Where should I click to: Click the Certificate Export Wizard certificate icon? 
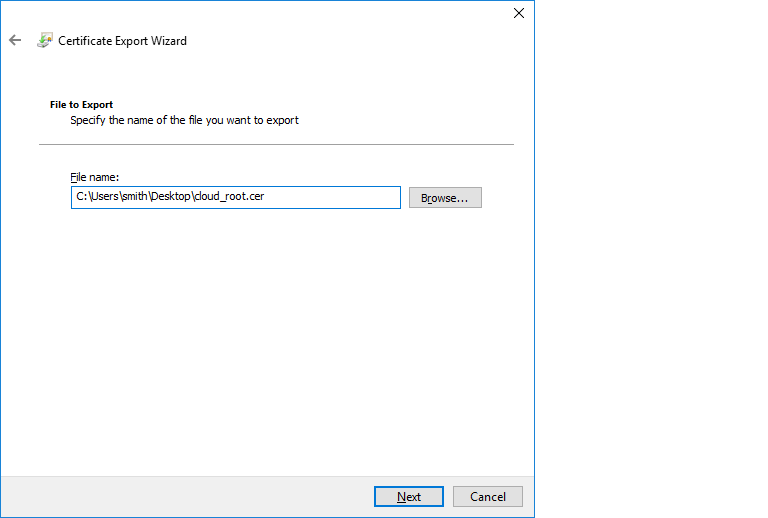tap(45, 41)
